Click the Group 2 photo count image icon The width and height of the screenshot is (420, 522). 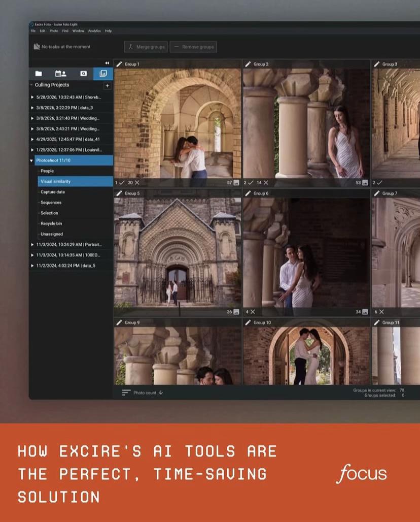click(x=365, y=182)
